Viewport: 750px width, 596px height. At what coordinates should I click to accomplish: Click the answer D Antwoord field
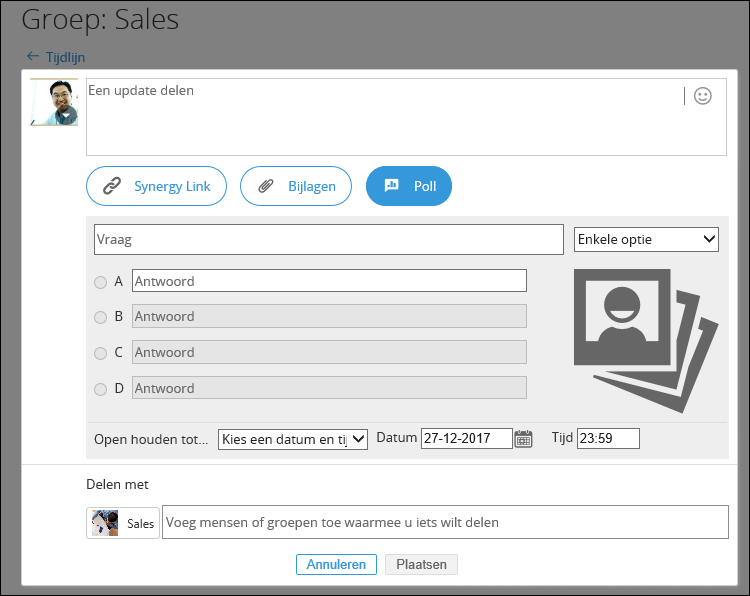click(330, 388)
